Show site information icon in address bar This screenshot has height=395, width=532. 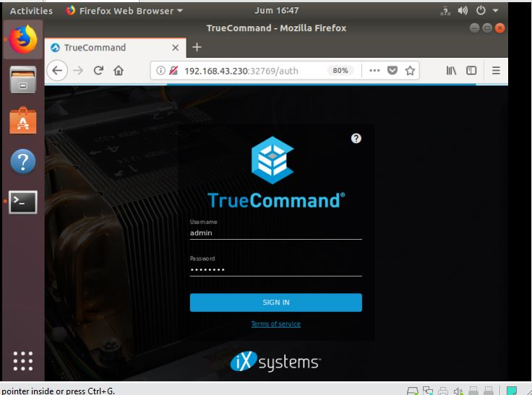[160, 71]
